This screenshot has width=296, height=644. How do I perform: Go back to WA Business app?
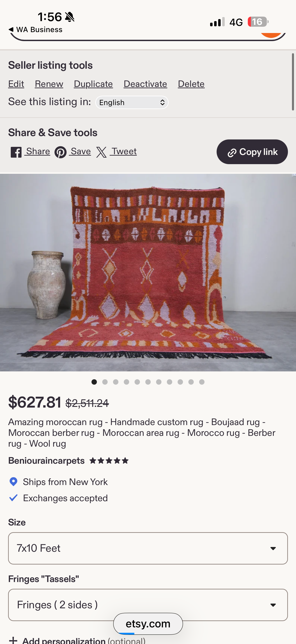pyautogui.click(x=35, y=29)
